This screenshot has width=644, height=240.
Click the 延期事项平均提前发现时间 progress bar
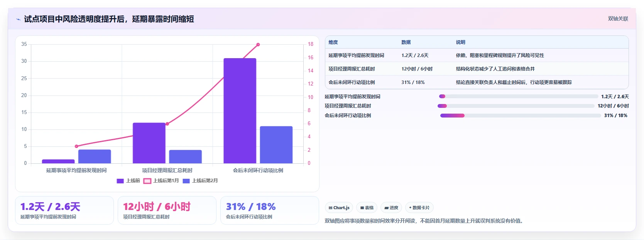(519, 96)
